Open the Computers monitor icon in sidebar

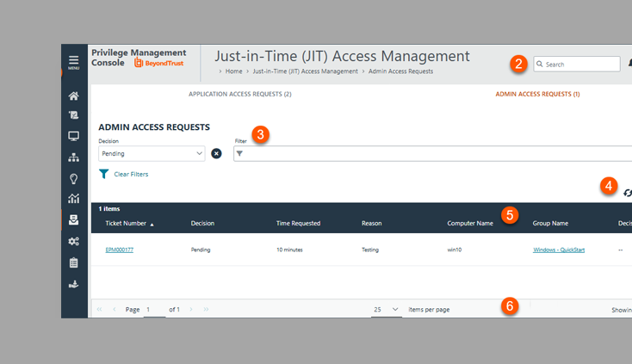[x=73, y=136]
